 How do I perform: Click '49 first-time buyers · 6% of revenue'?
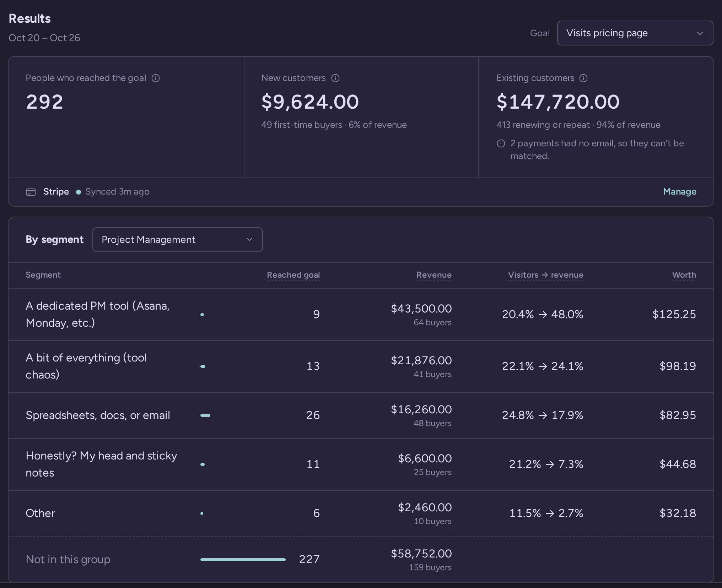click(x=334, y=125)
